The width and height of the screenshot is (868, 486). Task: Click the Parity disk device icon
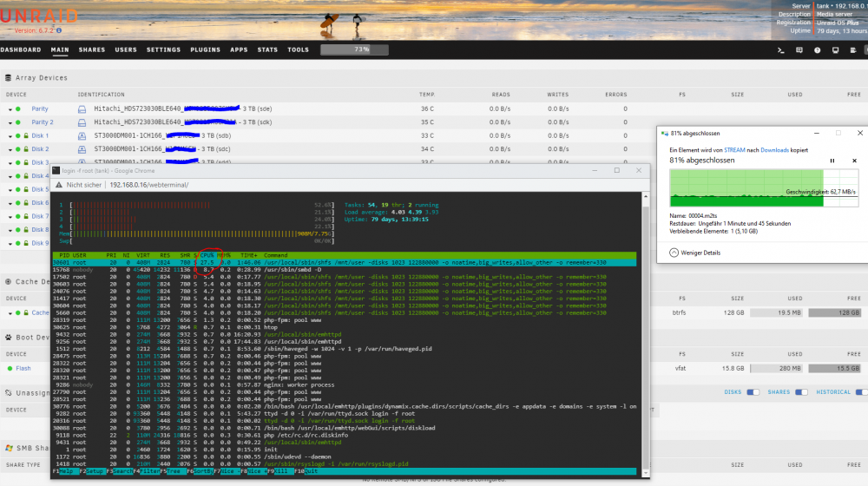pyautogui.click(x=82, y=109)
